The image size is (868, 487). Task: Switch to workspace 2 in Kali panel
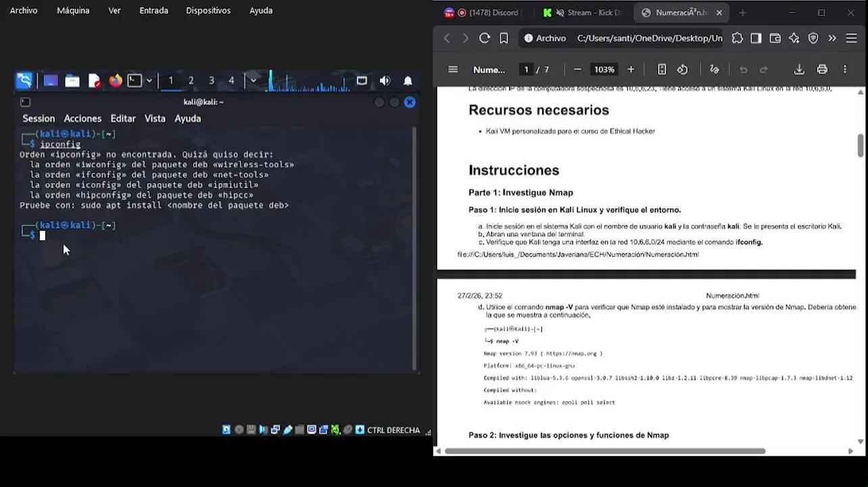coord(191,80)
